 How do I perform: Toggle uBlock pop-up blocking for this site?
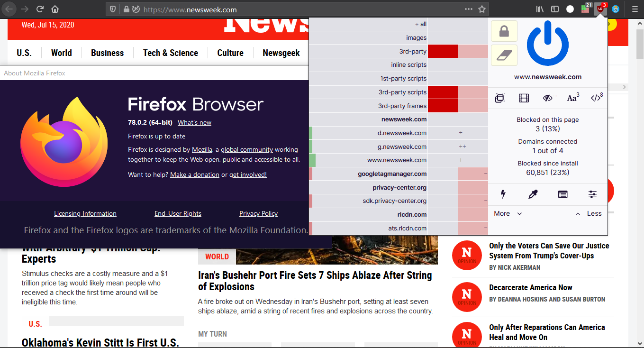[499, 98]
